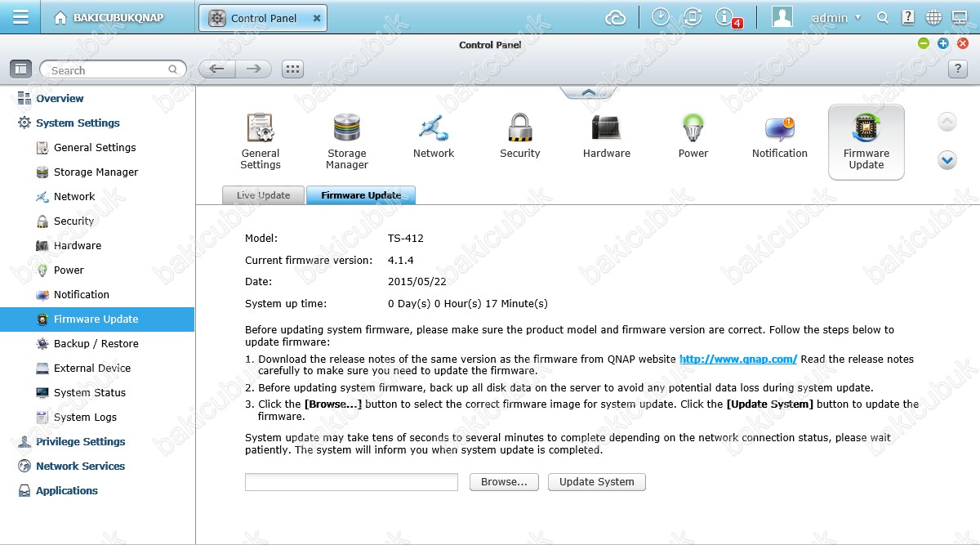Select the Firmware Update tab

click(361, 195)
